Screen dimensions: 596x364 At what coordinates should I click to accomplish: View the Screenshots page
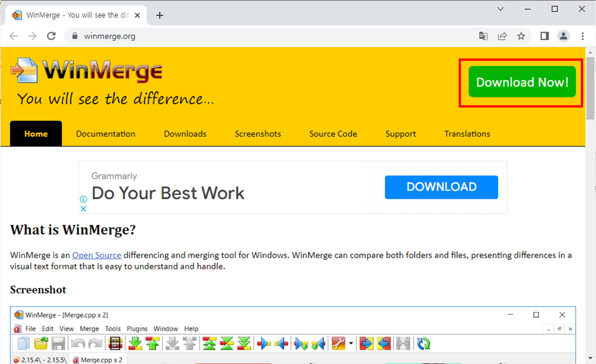point(258,134)
